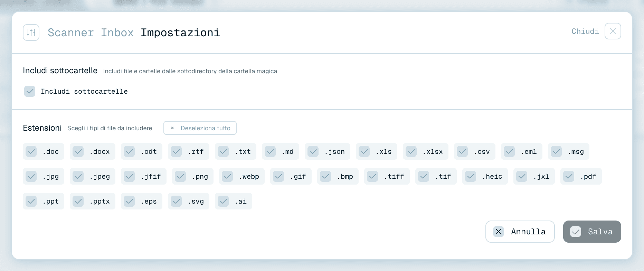Uncheck the .doc extension
The image size is (644, 271).
pos(31,151)
